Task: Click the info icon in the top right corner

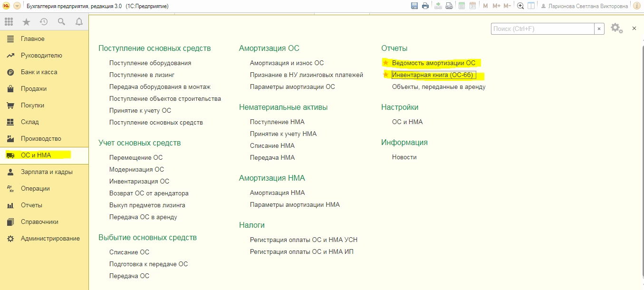Action: pos(636,6)
